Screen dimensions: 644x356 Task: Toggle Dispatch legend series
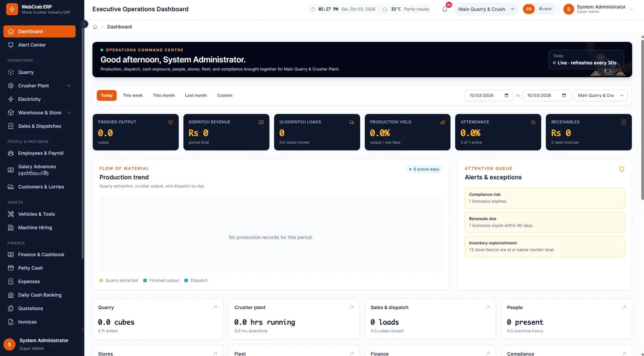pos(196,280)
